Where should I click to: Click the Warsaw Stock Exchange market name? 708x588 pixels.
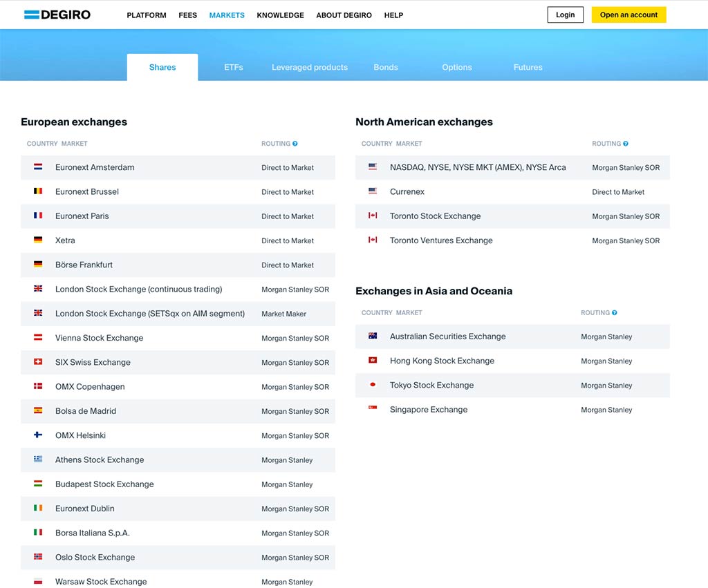point(101,582)
